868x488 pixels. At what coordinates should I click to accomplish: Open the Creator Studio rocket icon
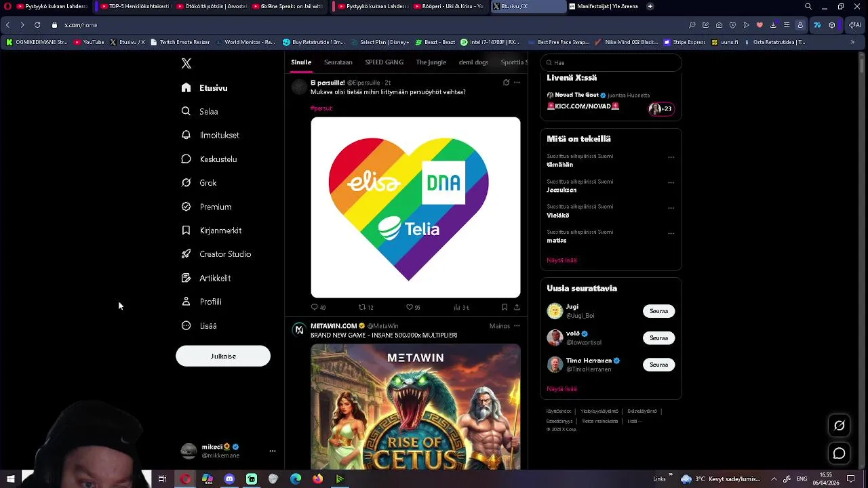[186, 254]
